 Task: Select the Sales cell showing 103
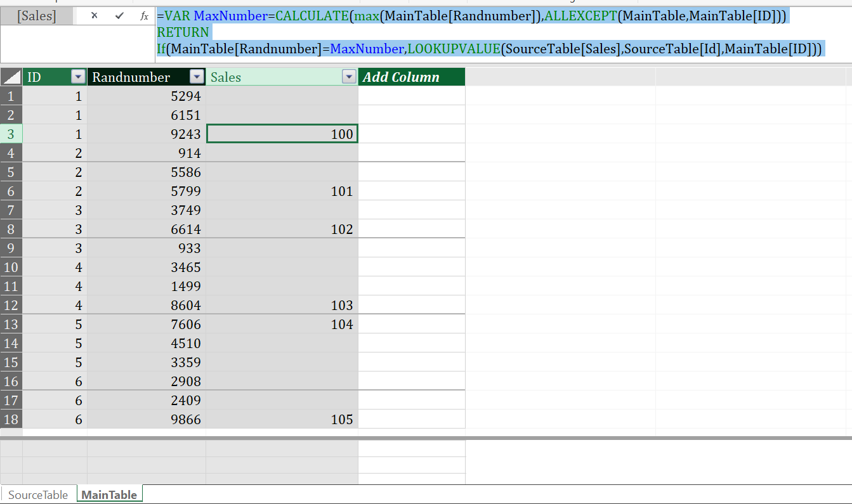point(282,305)
